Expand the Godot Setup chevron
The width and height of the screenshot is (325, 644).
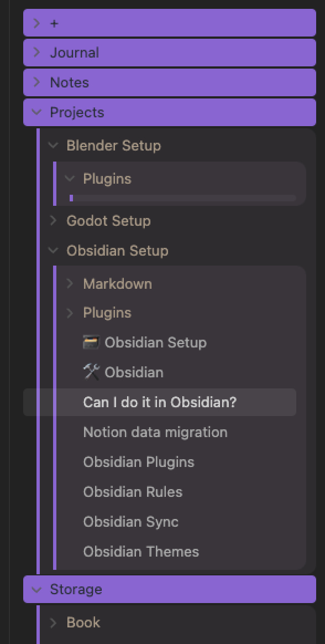54,221
